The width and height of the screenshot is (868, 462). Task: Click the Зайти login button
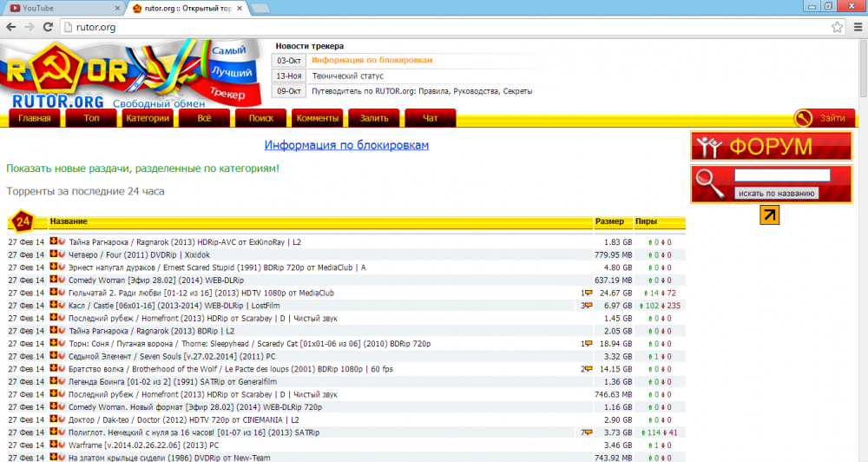tap(832, 118)
